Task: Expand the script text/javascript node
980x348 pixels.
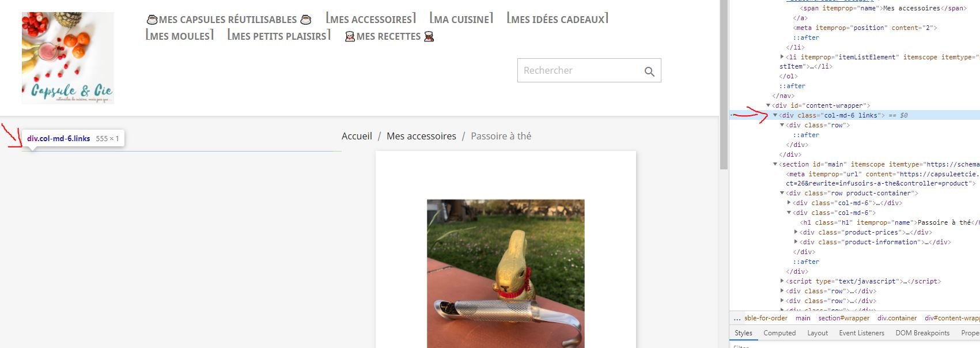Action: (x=782, y=281)
